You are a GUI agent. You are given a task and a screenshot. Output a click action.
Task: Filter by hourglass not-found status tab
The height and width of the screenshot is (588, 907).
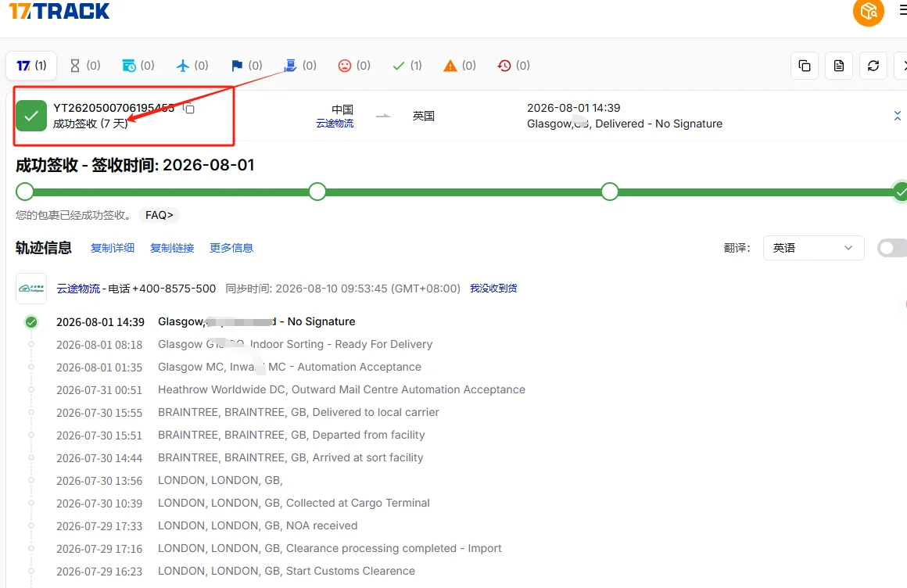point(84,66)
